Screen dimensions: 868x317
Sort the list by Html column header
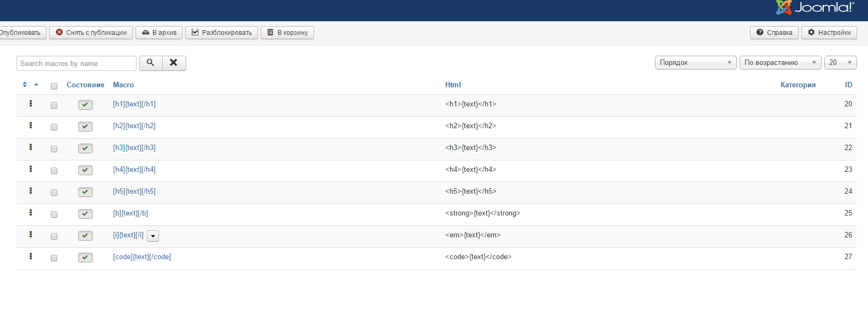[x=453, y=85]
